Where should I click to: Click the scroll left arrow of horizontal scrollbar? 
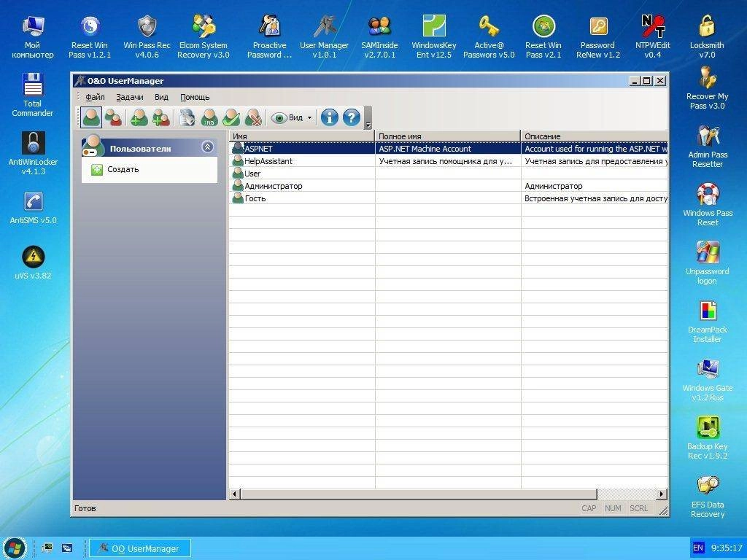point(235,494)
